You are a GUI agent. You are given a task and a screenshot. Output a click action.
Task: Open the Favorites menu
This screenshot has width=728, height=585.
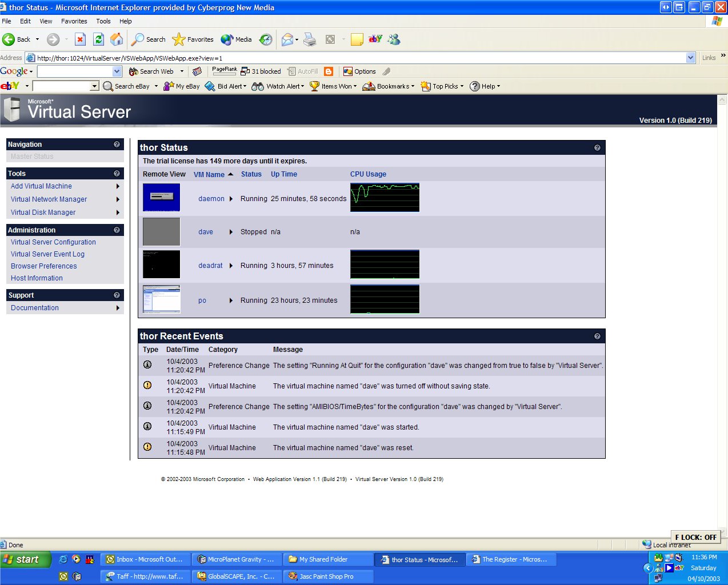(x=74, y=21)
